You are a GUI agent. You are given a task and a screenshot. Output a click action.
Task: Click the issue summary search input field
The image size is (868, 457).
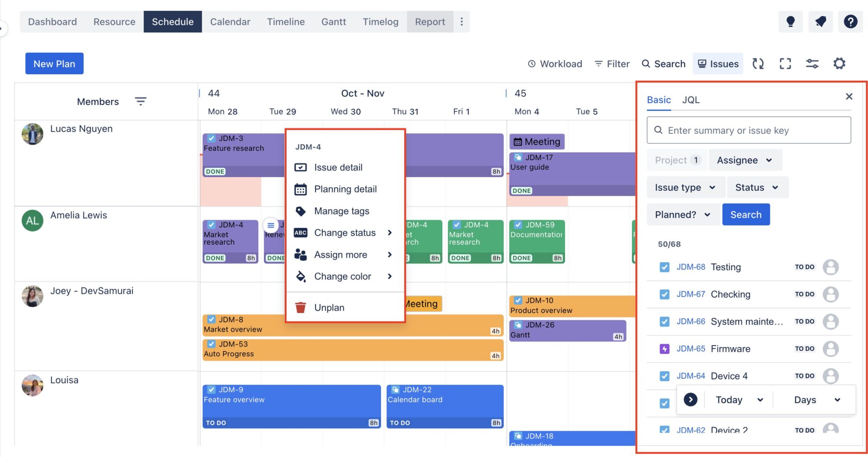click(748, 130)
